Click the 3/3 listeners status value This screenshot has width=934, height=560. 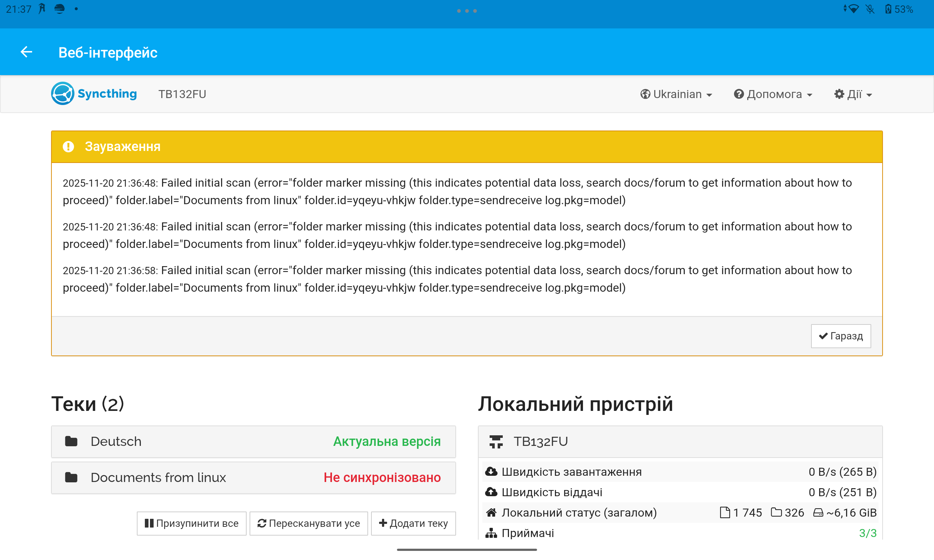click(x=867, y=533)
